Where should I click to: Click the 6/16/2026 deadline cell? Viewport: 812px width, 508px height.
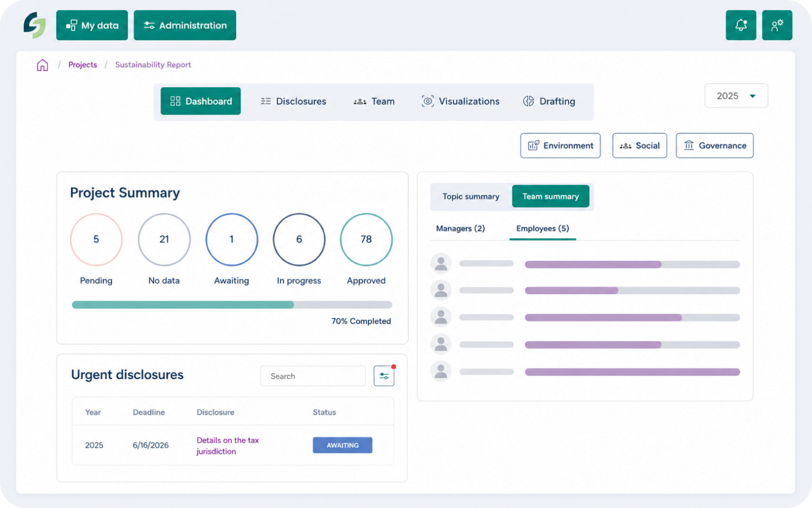pyautogui.click(x=150, y=445)
